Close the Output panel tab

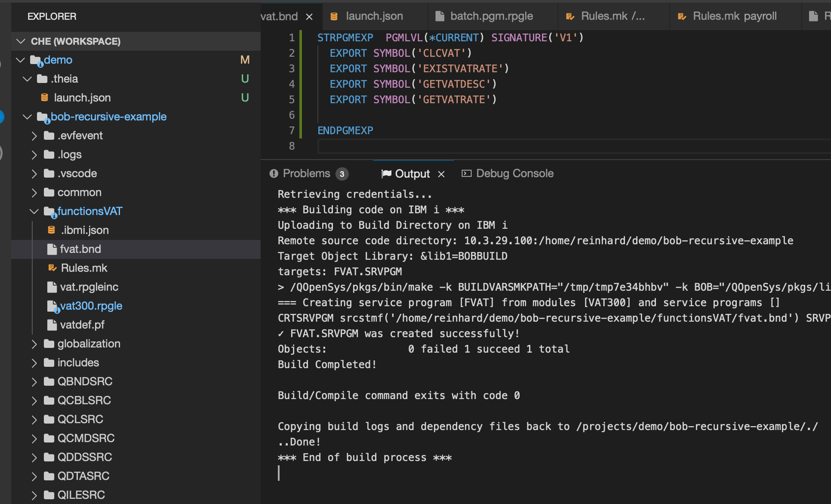[x=441, y=174]
